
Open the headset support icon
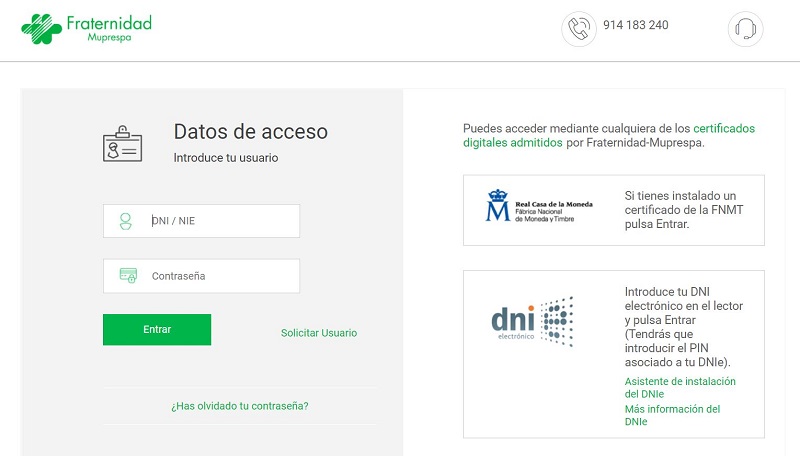745,29
